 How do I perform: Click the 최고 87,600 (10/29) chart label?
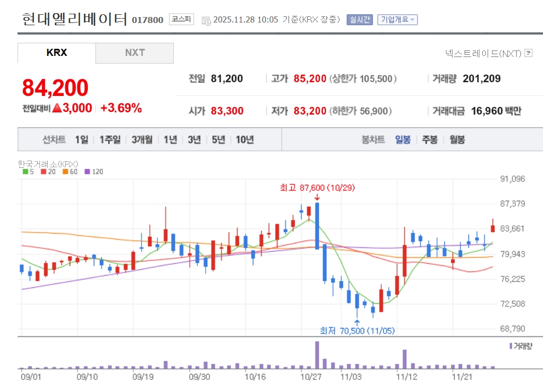pyautogui.click(x=317, y=188)
